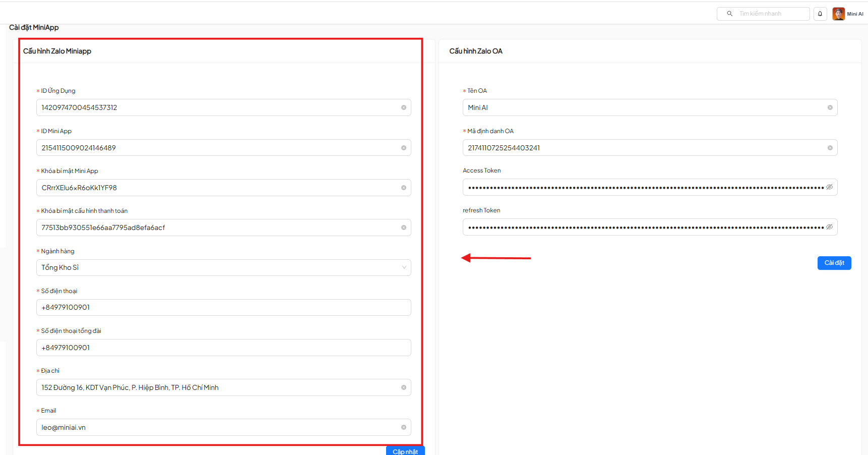Click the Cập nhật button
Screen dimensions: 868x455
coord(405,451)
